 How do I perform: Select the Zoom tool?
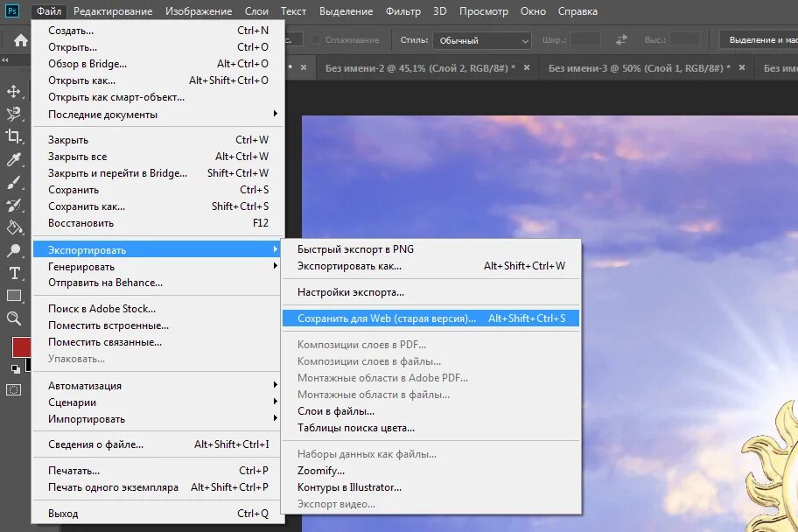click(14, 318)
